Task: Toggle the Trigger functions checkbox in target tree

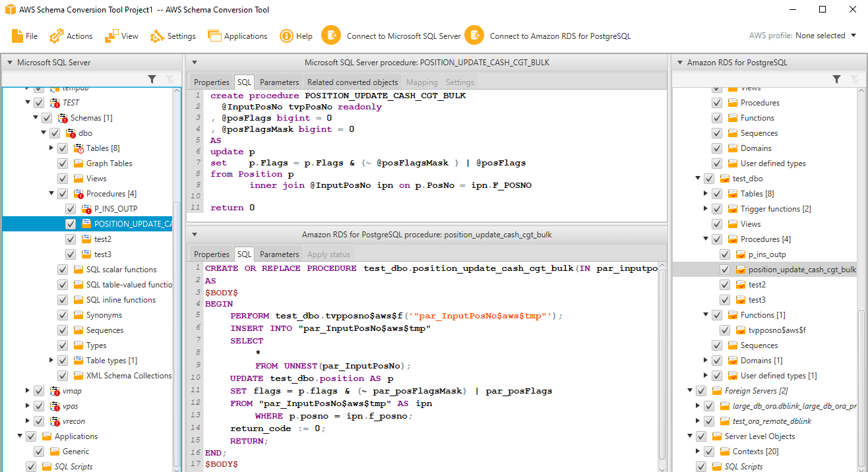Action: [x=717, y=209]
